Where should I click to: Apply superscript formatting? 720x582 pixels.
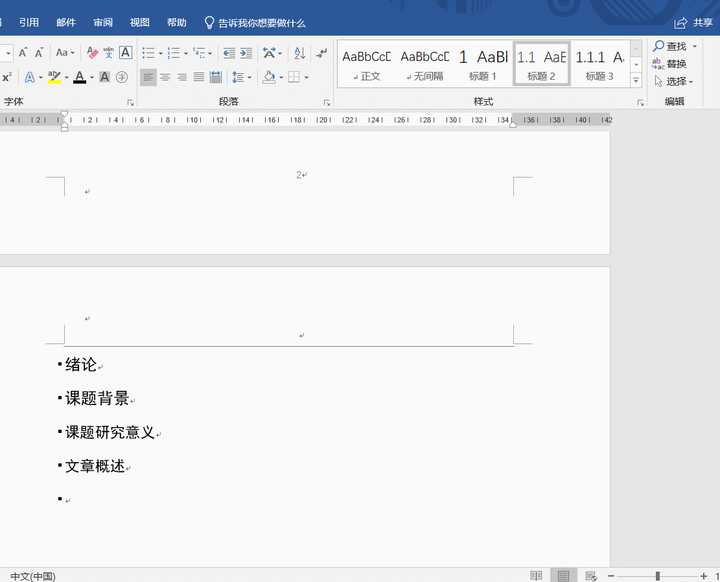(6, 77)
